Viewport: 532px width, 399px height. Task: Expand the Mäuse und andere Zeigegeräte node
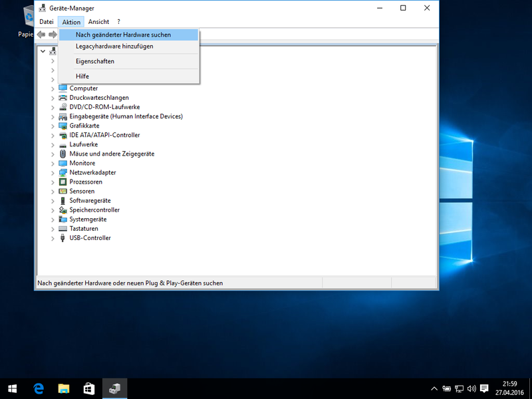[x=54, y=154]
